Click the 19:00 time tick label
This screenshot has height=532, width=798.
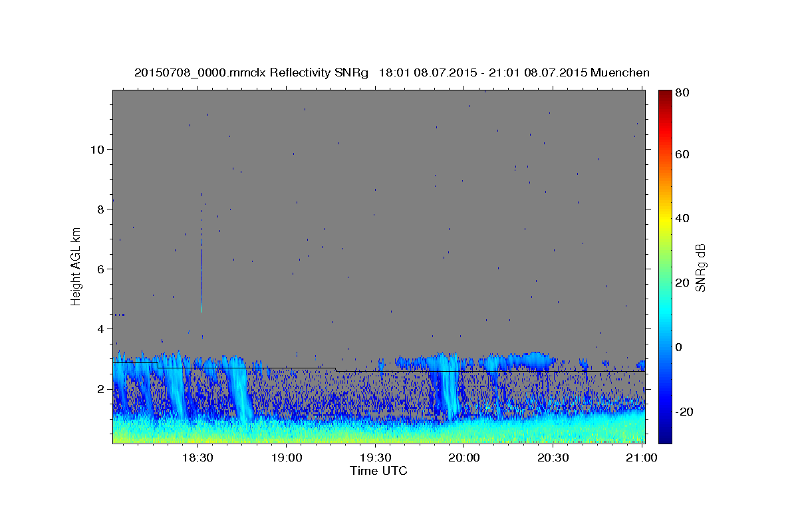287,458
